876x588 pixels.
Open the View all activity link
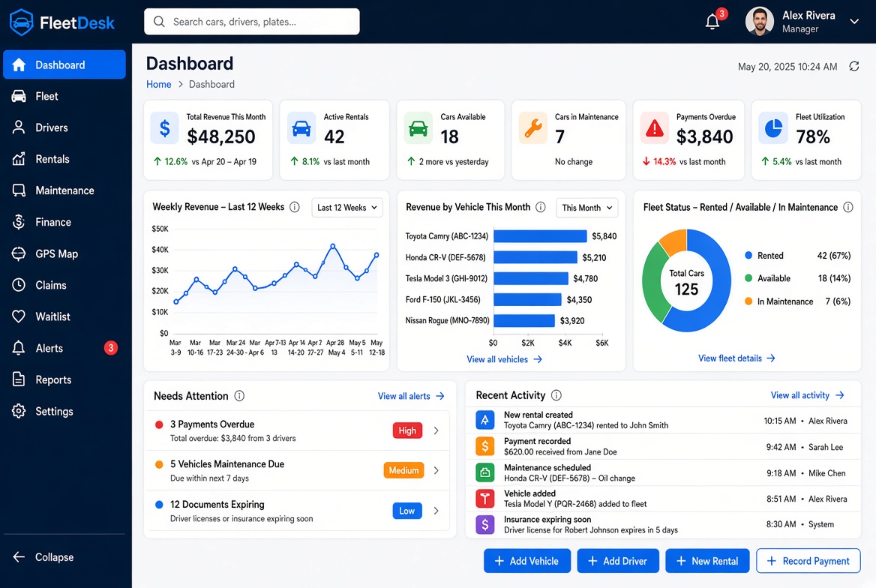pyautogui.click(x=807, y=395)
